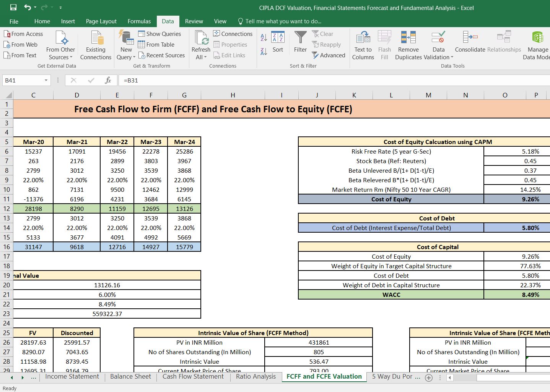Viewport: 550px width, 392px height.
Task: Click the Save icon in quick access toolbar
Action: pos(13,7)
